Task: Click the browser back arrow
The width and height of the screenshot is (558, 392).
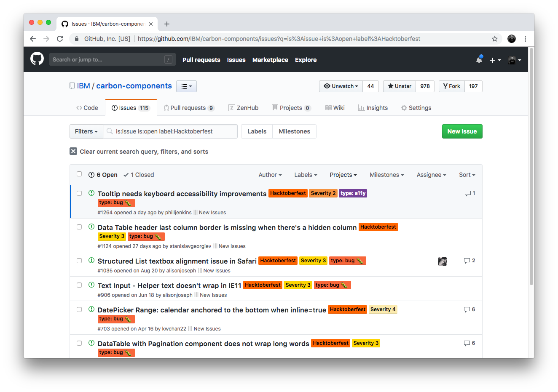Action: 33,39
